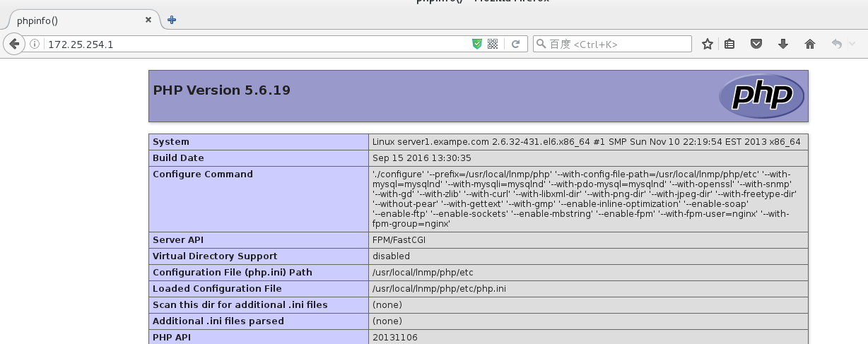Click the PHP Version 5.6.19 heading
The height and width of the screenshot is (344, 868).
tap(222, 90)
